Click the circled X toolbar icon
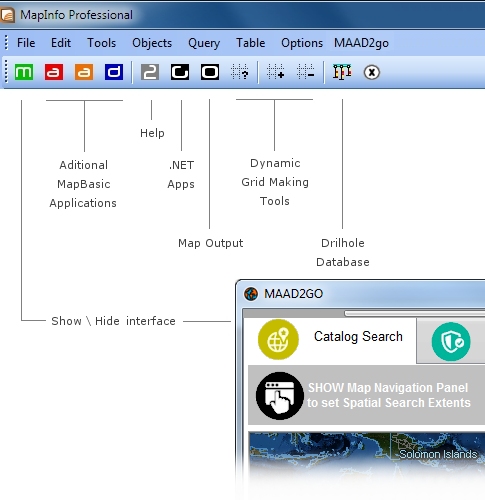The image size is (485, 500). 372,72
